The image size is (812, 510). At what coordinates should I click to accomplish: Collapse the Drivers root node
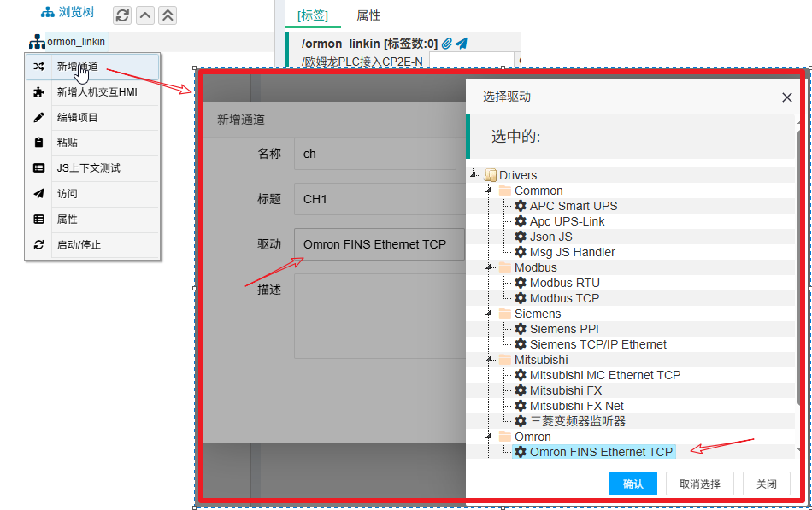[474, 175]
